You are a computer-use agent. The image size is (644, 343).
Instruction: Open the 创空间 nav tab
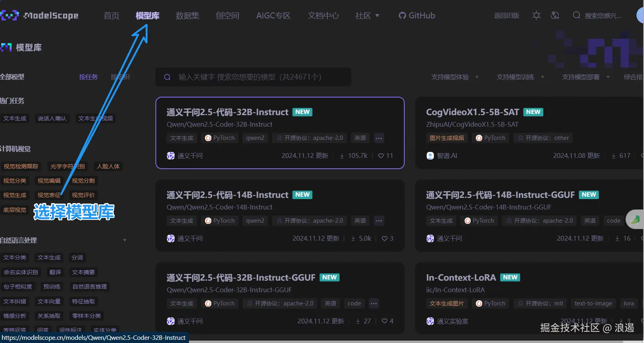[x=227, y=16]
